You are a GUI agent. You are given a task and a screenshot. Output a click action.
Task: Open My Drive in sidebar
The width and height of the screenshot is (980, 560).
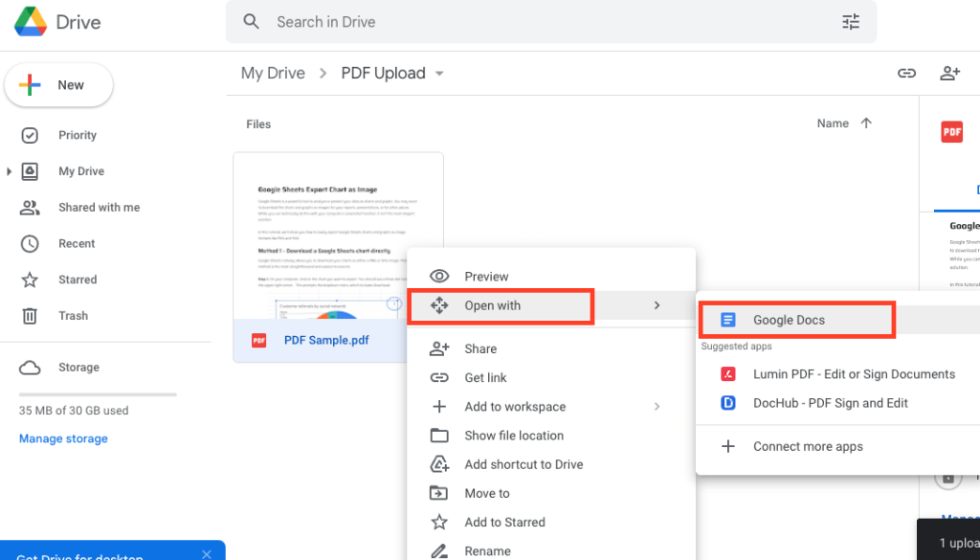tap(81, 171)
